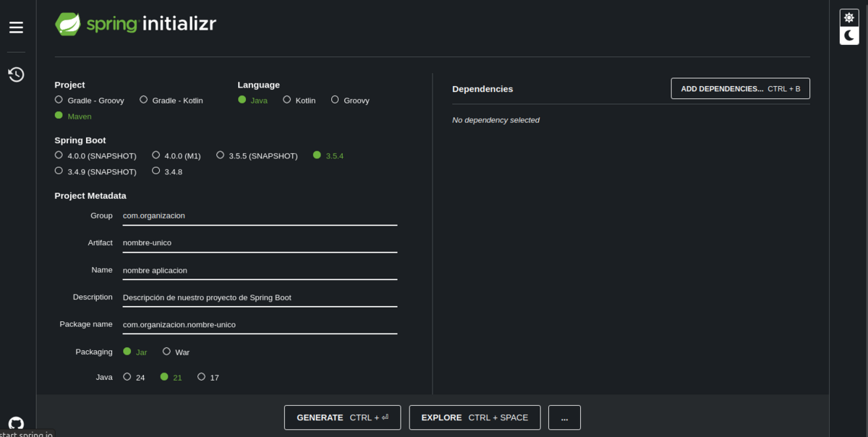Click the Package name input field
Image resolution: width=868 pixels, height=437 pixels.
[x=260, y=325]
